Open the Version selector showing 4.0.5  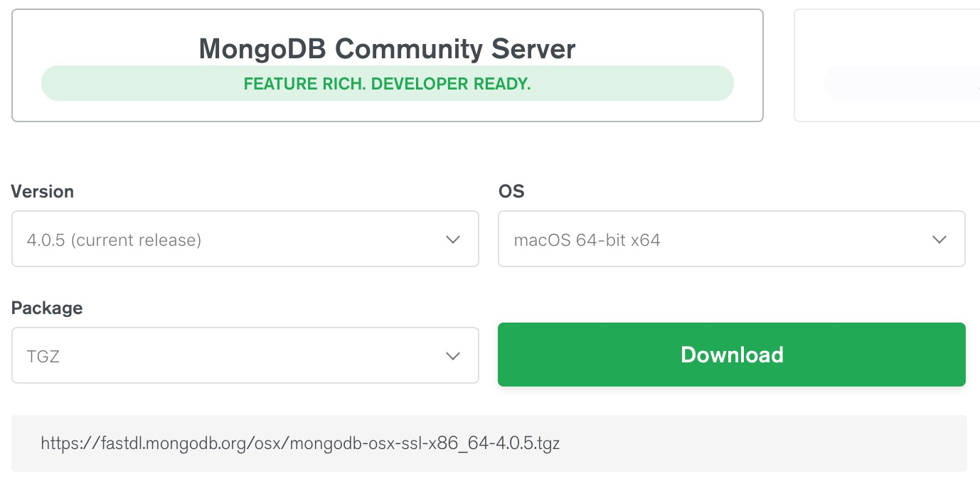(245, 239)
